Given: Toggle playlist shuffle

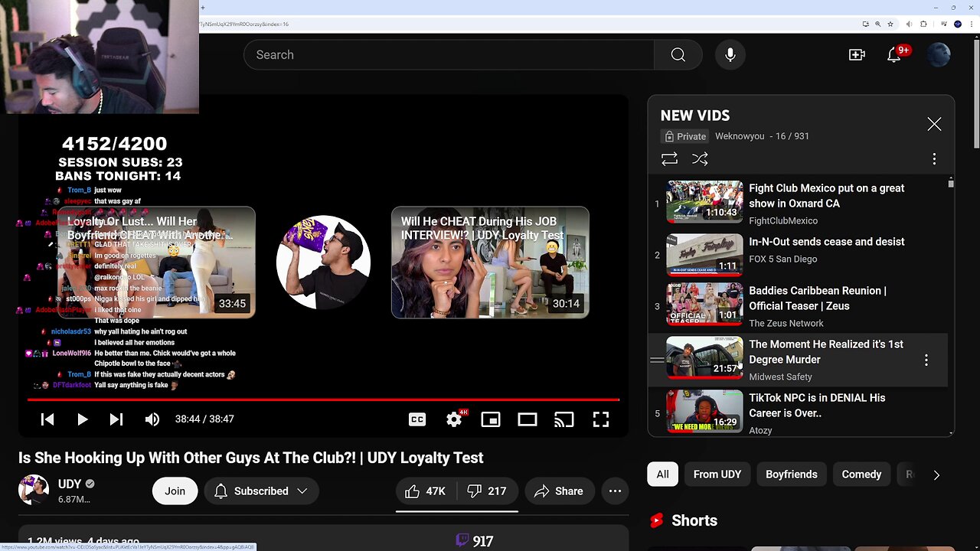Looking at the screenshot, I should 700,158.
